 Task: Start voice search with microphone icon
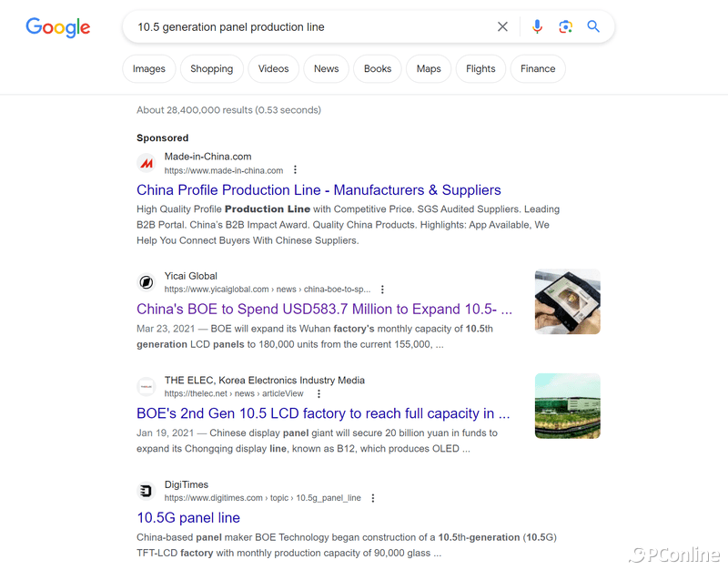pos(537,27)
